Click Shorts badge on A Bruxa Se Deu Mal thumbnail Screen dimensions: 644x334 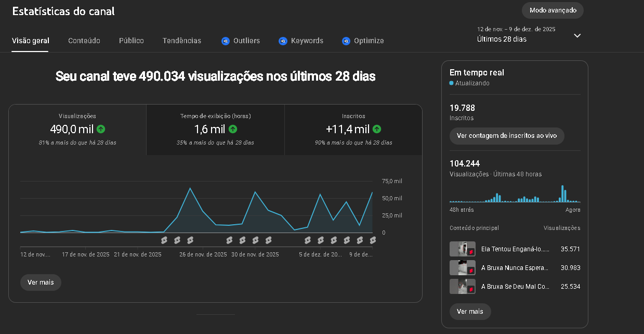click(471, 289)
